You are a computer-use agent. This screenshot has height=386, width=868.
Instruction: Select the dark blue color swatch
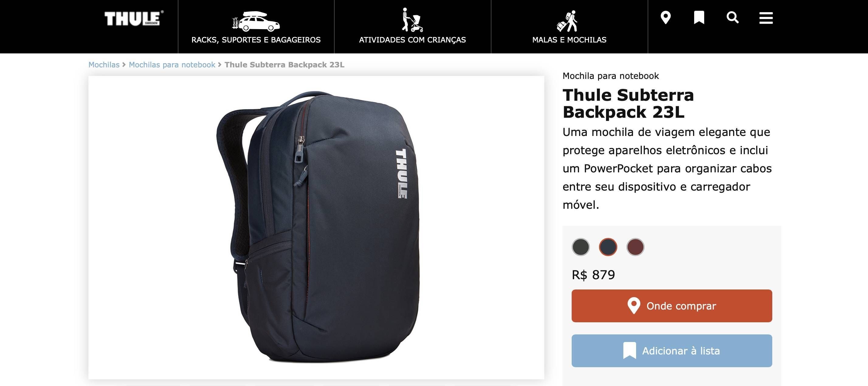608,247
